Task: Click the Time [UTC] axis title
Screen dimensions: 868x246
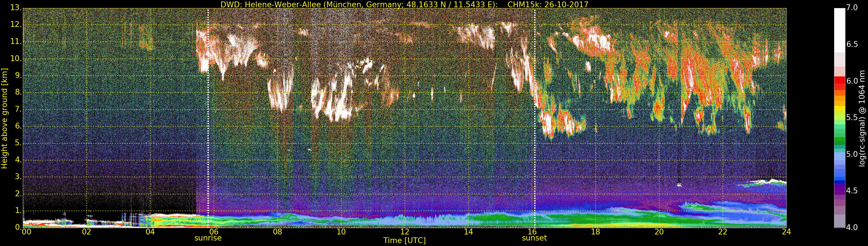Action: [404, 241]
